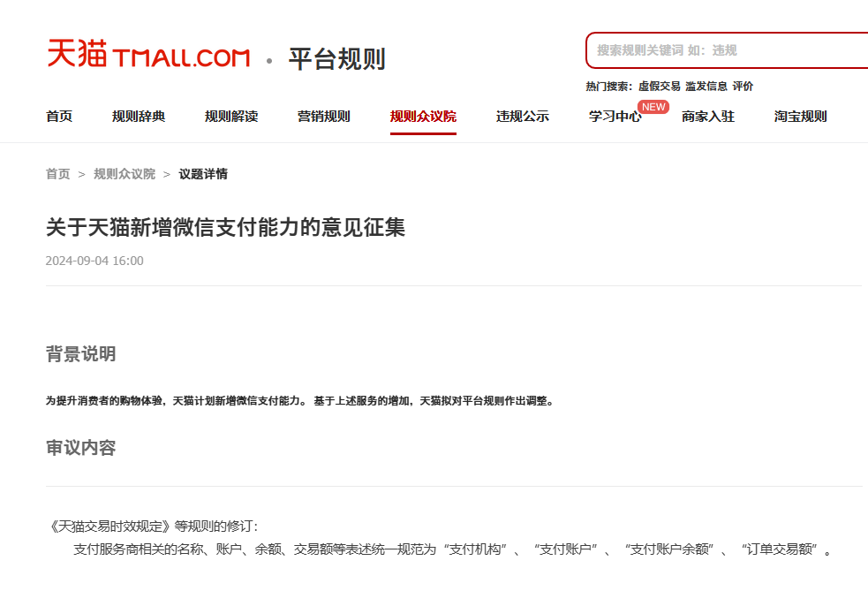
Task: Click the article title 关于天猫新增微信支付能力的意见征集
Action: tap(225, 228)
